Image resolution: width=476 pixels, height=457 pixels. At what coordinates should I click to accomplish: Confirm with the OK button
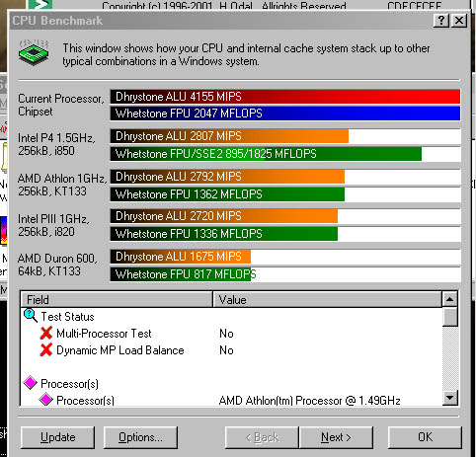coord(425,437)
